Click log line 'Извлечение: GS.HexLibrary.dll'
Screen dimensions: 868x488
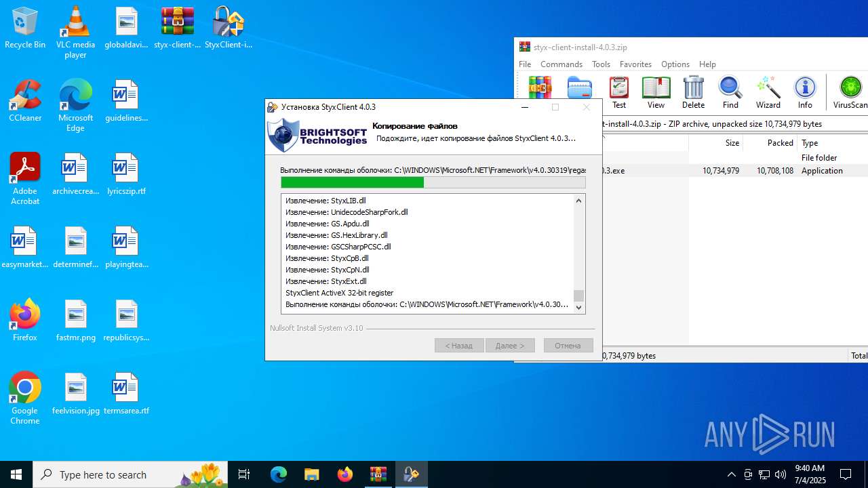(336, 235)
